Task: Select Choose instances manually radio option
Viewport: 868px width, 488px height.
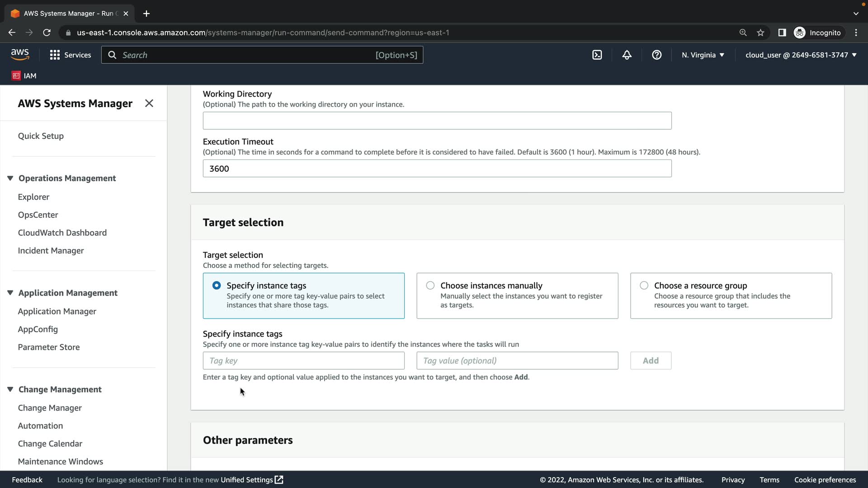Action: (x=430, y=286)
